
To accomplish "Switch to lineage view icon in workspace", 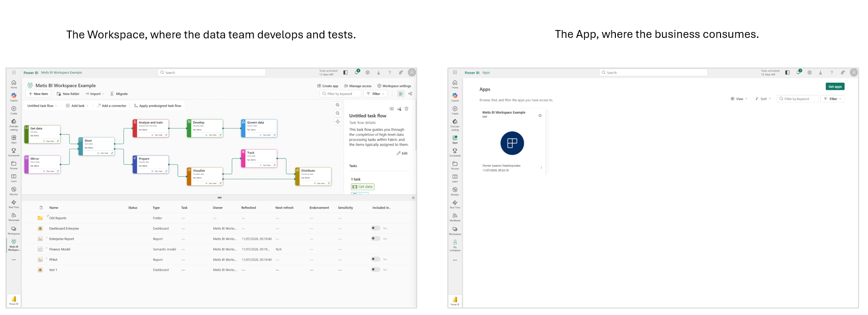I will pos(410,94).
